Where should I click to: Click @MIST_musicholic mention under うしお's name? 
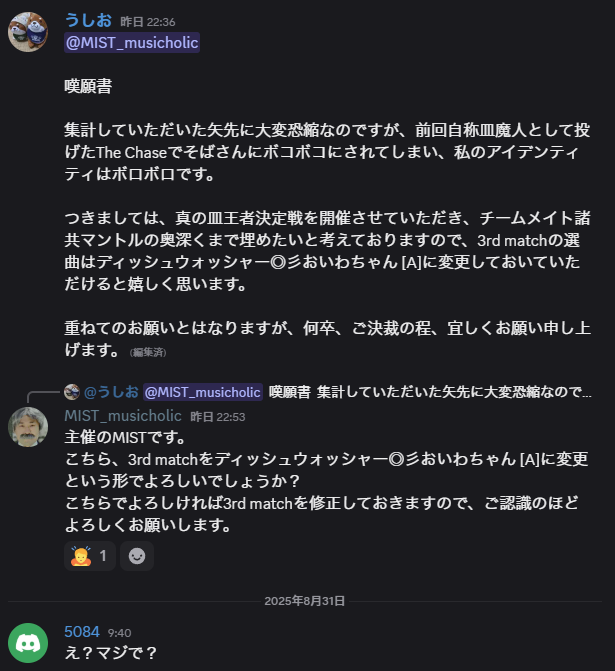pos(132,42)
